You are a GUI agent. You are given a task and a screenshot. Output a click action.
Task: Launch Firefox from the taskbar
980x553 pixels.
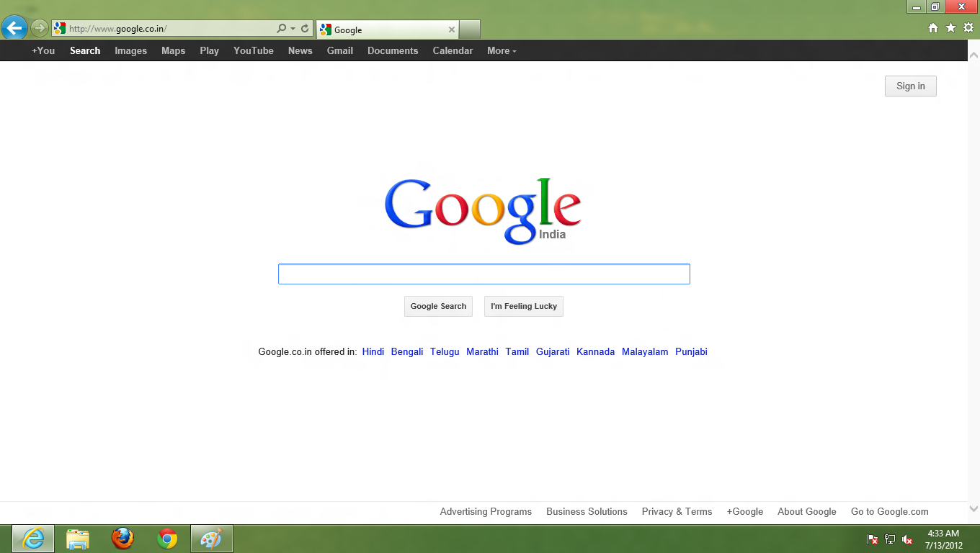(x=122, y=539)
